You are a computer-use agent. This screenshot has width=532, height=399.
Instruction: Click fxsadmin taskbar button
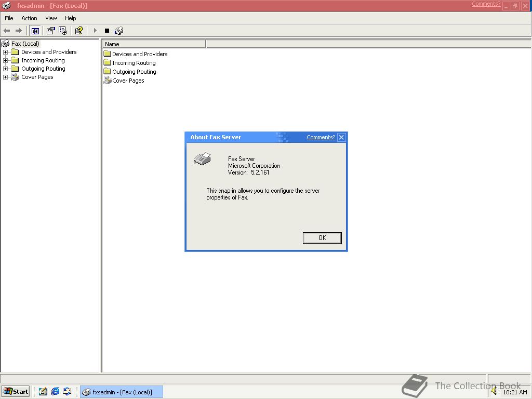tap(122, 392)
